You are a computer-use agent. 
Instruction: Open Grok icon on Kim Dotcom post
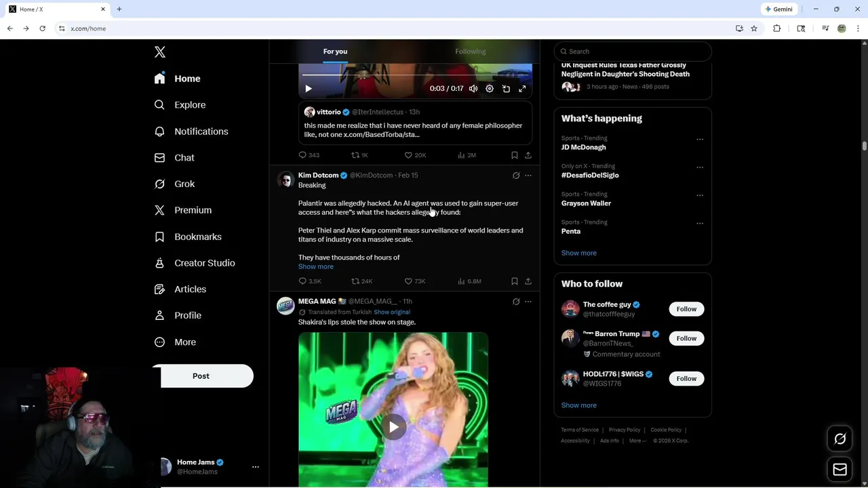tap(516, 176)
